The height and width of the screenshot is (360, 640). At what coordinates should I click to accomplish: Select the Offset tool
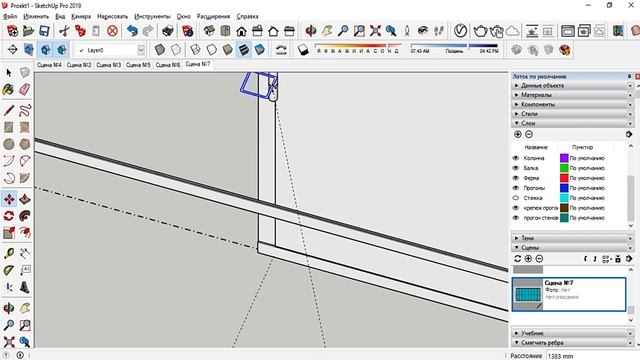click(x=24, y=233)
